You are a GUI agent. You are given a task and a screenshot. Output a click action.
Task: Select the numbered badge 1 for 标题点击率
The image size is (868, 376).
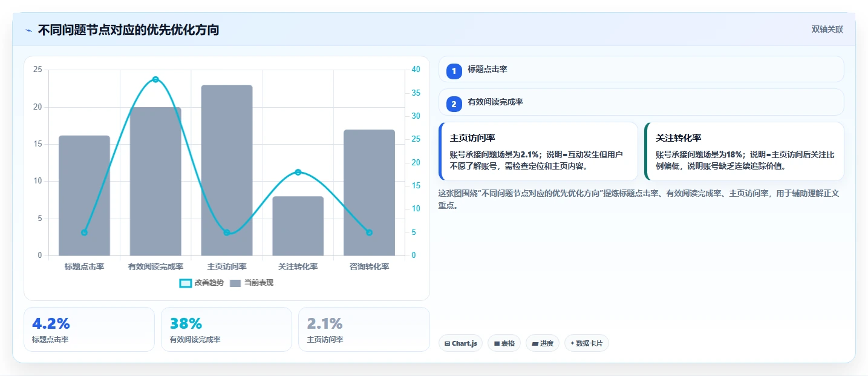tap(454, 71)
